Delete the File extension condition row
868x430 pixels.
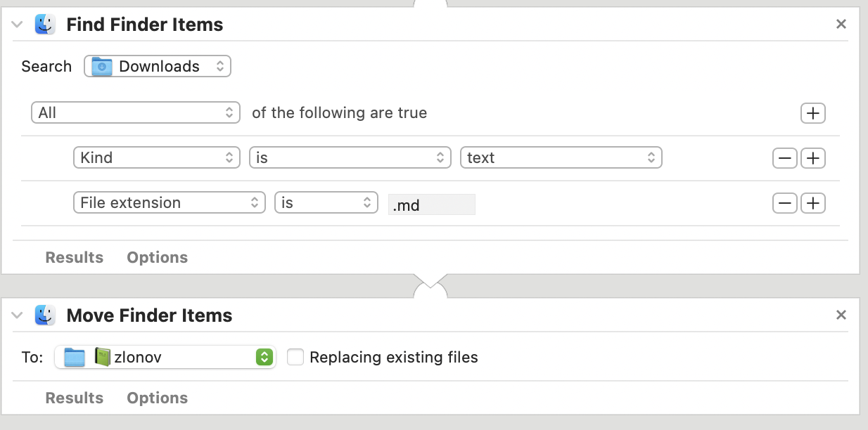tap(784, 203)
